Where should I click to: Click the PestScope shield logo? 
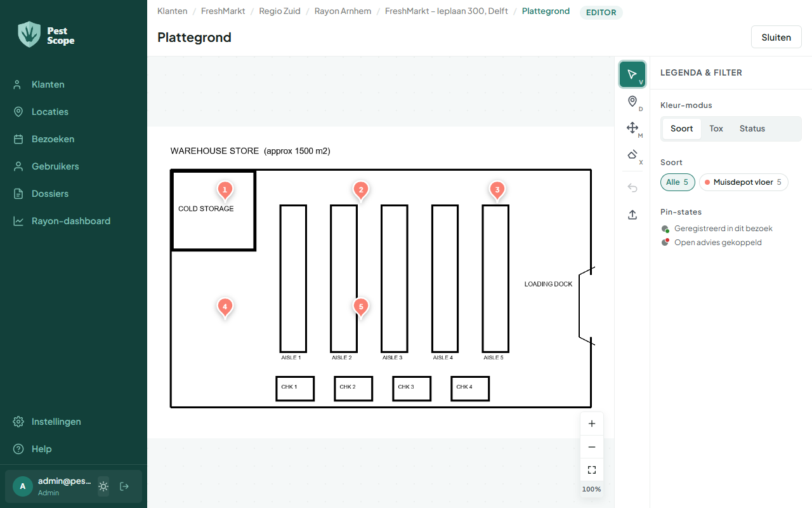(29, 35)
